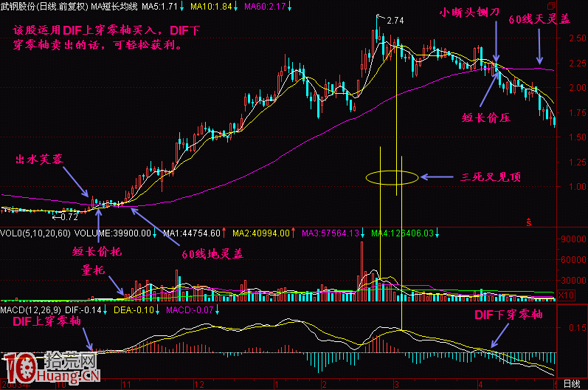Click the MA短长均线 indicator name
The width and height of the screenshot is (588, 390).
pyautogui.click(x=114, y=7)
